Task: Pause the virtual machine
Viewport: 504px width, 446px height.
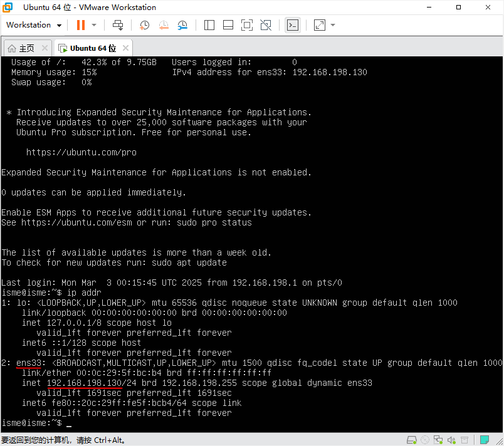Action: [x=81, y=25]
